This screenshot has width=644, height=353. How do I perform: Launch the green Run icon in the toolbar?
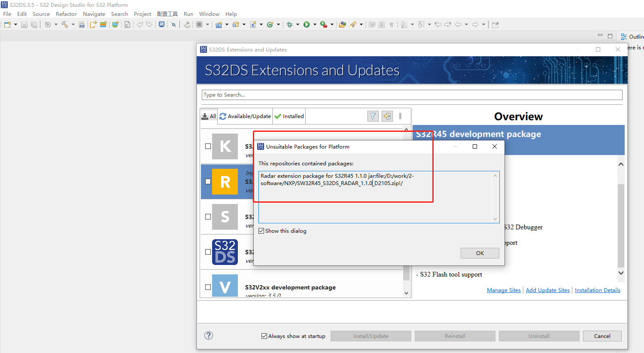coord(307,24)
